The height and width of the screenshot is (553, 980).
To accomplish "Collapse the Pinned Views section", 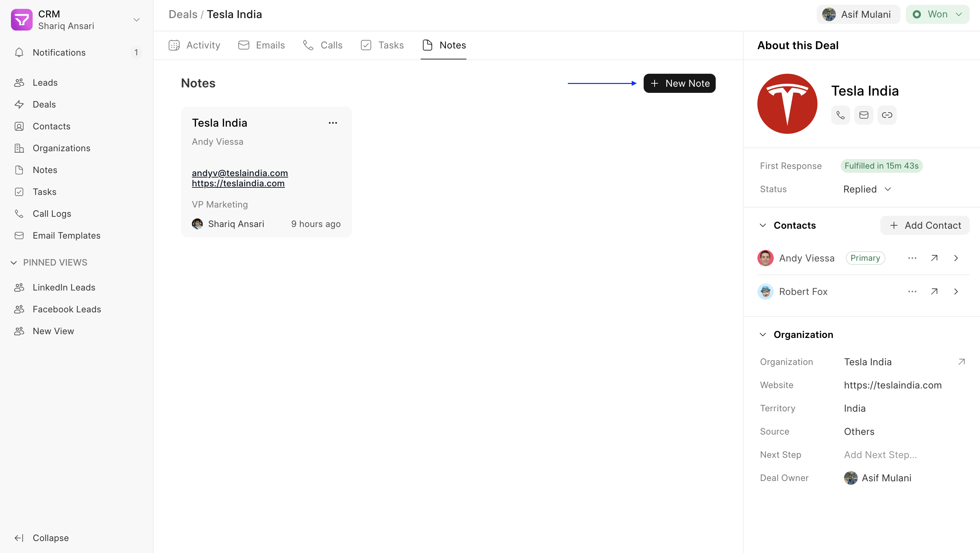I will tap(14, 263).
